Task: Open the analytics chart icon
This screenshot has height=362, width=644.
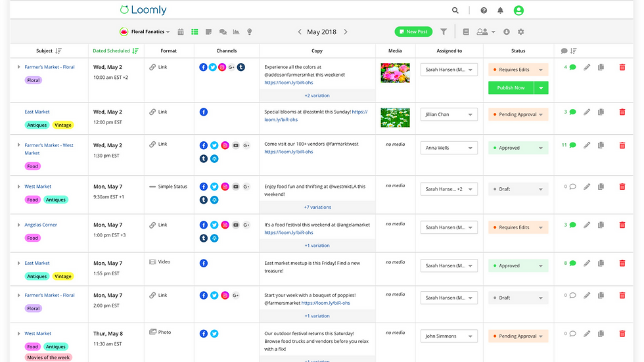Action: (x=236, y=32)
